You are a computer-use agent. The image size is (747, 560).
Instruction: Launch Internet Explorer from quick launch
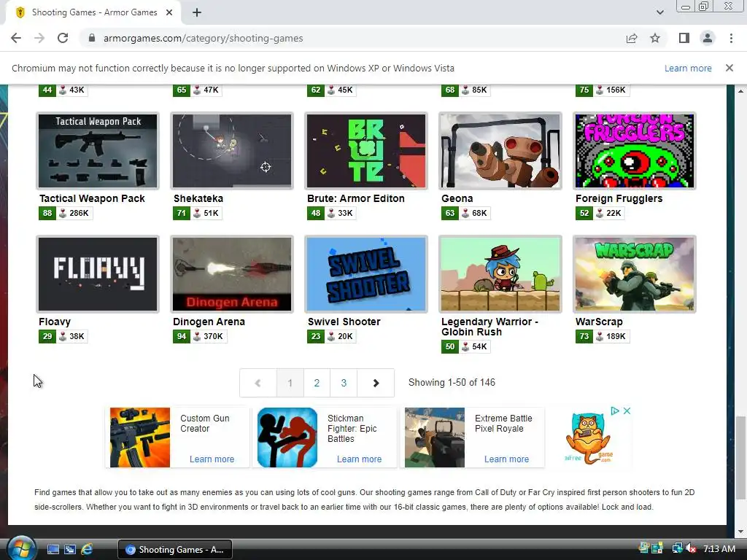[87, 550]
